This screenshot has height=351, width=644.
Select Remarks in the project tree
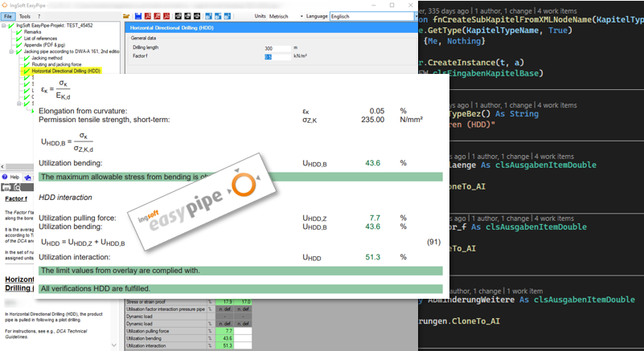click(x=32, y=31)
